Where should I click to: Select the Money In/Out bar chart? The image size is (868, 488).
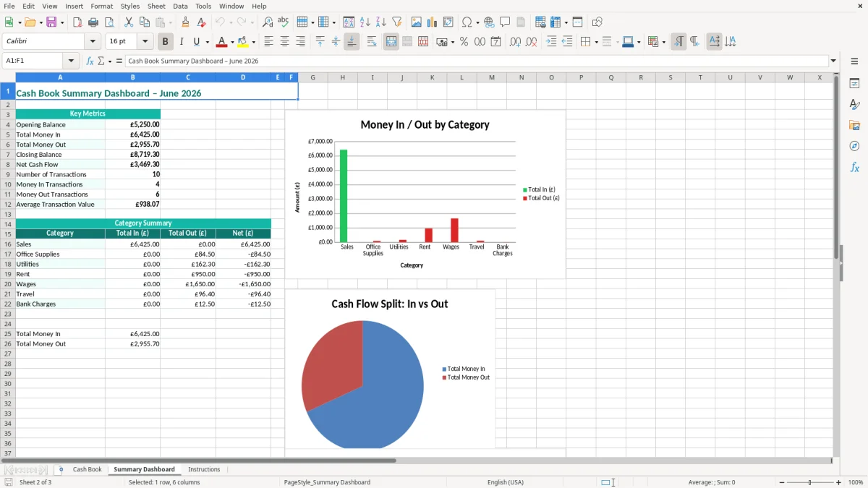point(425,194)
